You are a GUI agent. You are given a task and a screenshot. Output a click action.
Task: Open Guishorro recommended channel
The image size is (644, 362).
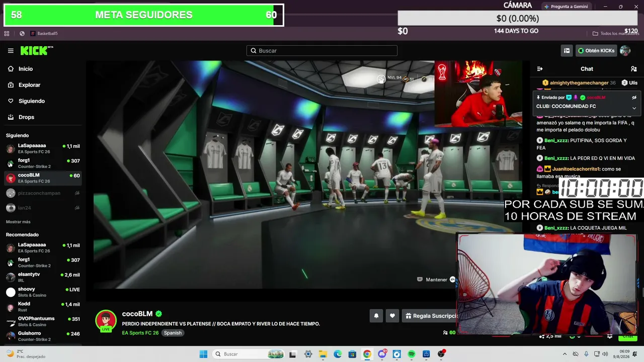(x=43, y=336)
